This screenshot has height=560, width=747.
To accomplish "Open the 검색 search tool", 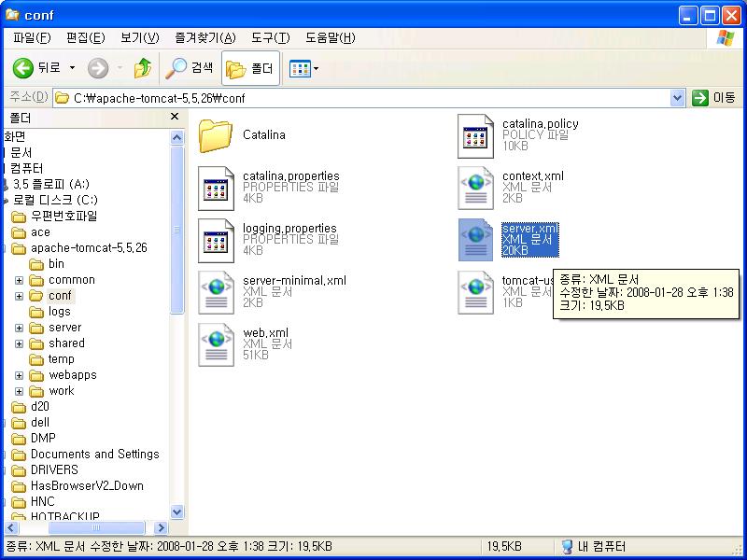I will tap(190, 68).
